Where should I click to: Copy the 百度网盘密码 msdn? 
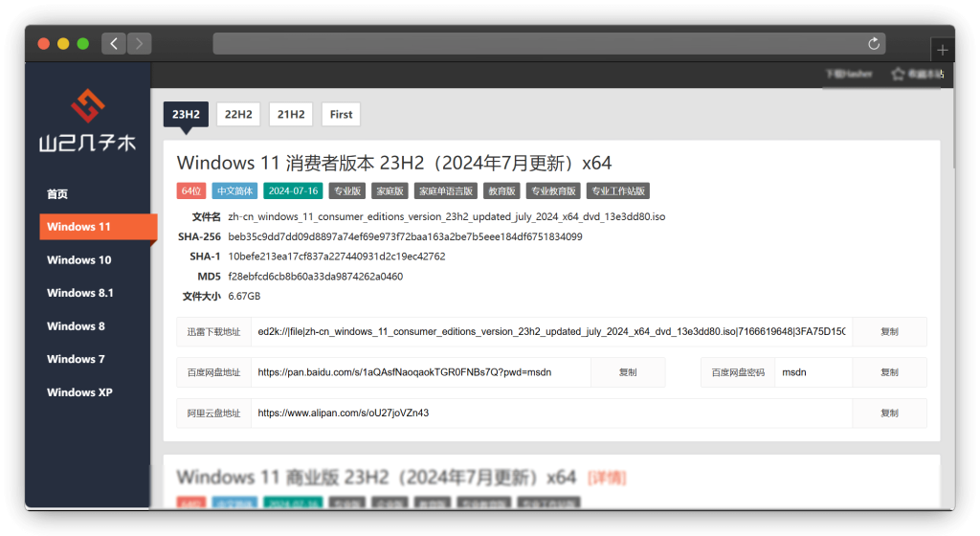[x=889, y=372]
